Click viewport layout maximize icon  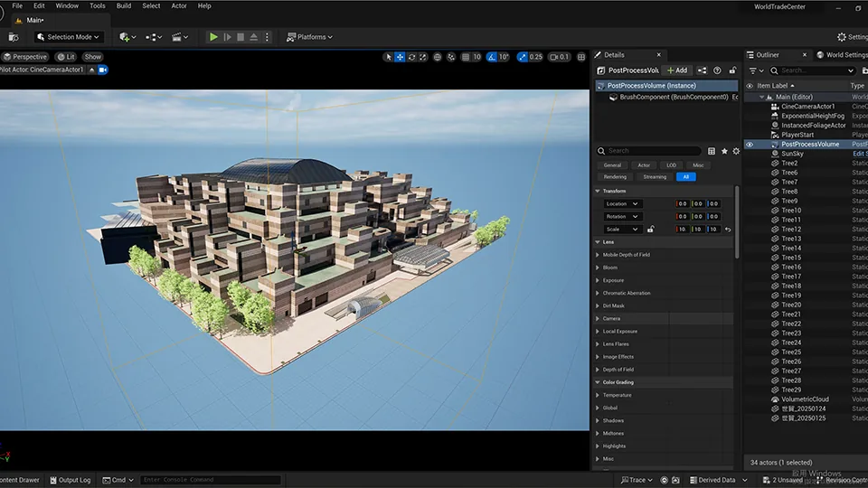581,57
